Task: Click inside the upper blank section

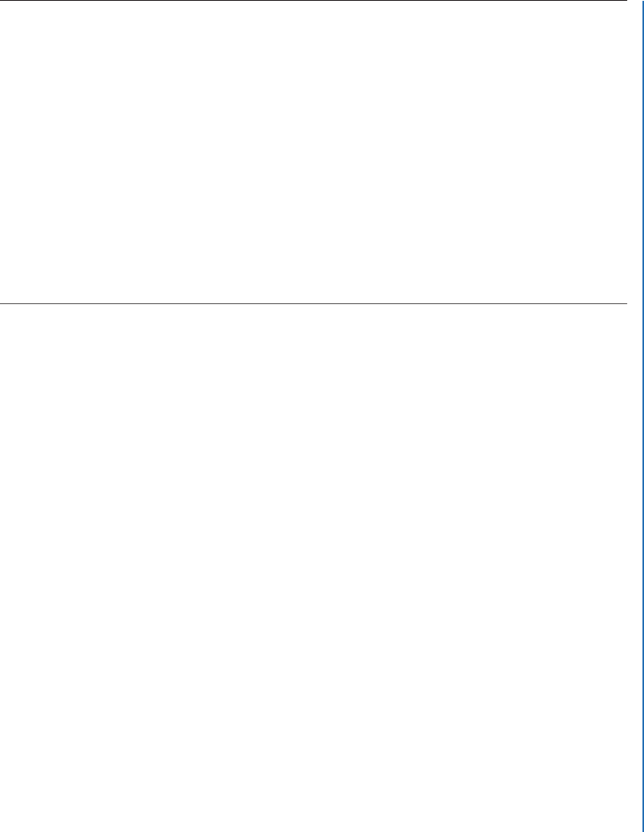Action: [313, 152]
